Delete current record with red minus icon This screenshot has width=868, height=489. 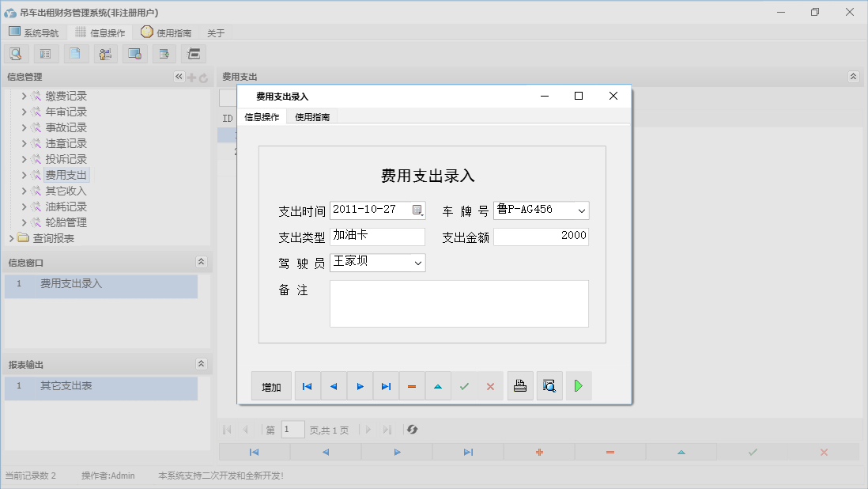412,385
